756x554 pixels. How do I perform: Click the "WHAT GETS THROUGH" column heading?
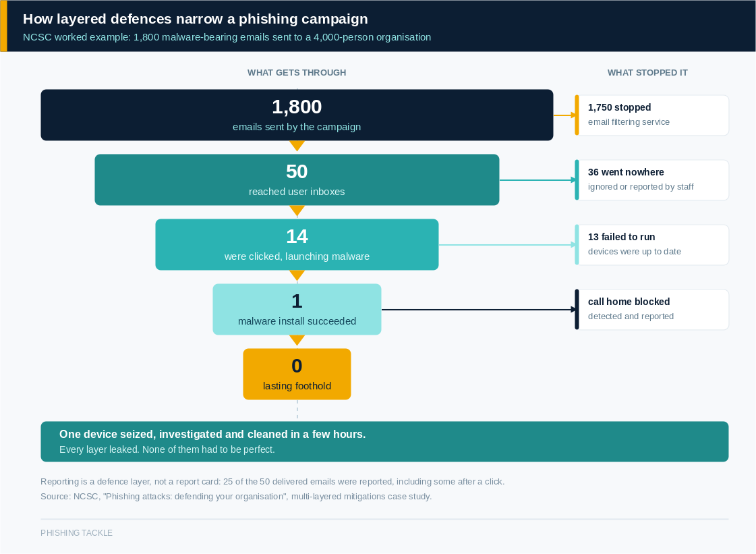tap(297, 72)
